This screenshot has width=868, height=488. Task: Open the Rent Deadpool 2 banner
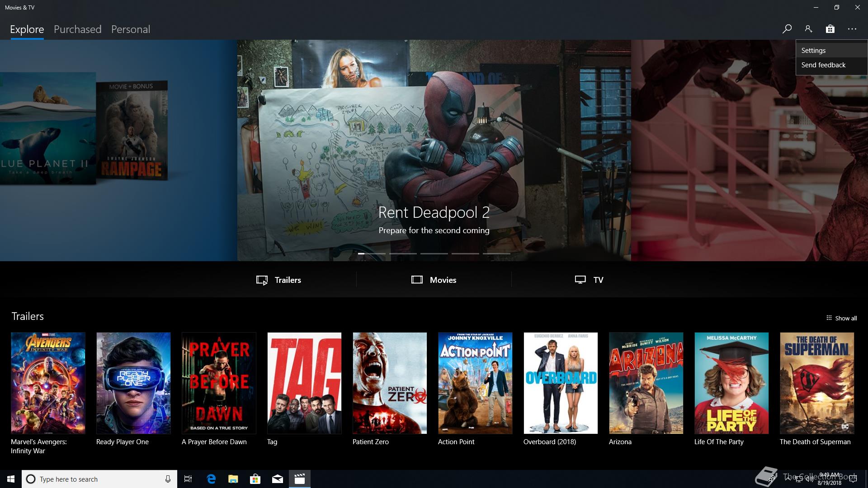434,150
